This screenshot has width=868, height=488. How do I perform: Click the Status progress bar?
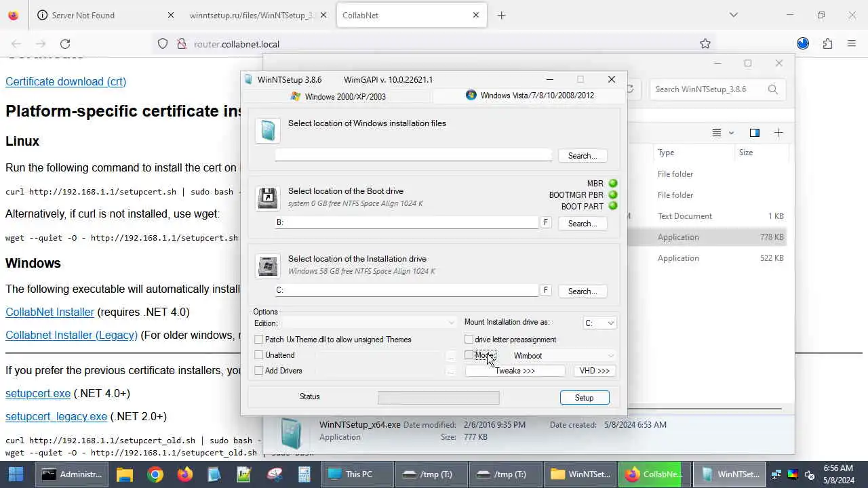(x=438, y=398)
